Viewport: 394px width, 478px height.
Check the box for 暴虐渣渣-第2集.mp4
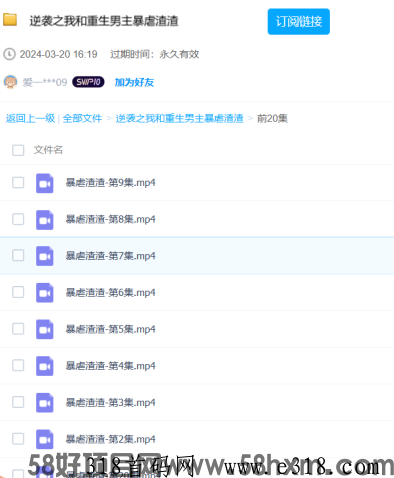[x=18, y=439]
